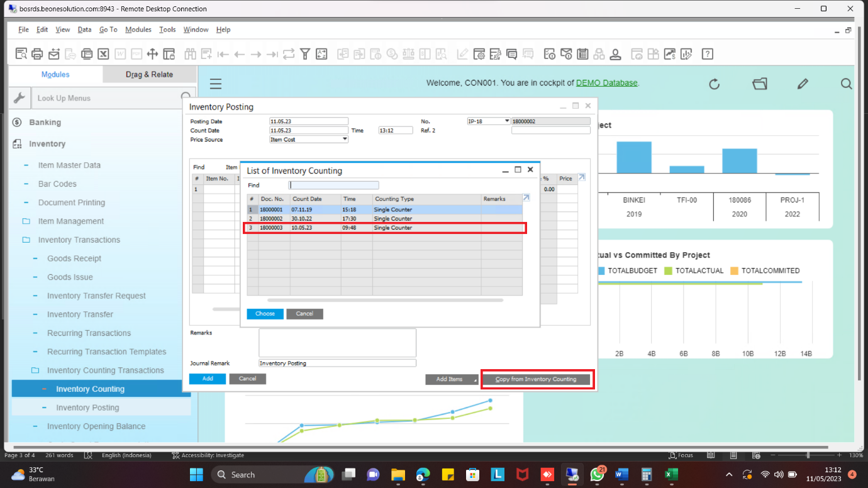Open the Price Source dropdown
This screenshot has height=488, width=868.
click(x=345, y=139)
